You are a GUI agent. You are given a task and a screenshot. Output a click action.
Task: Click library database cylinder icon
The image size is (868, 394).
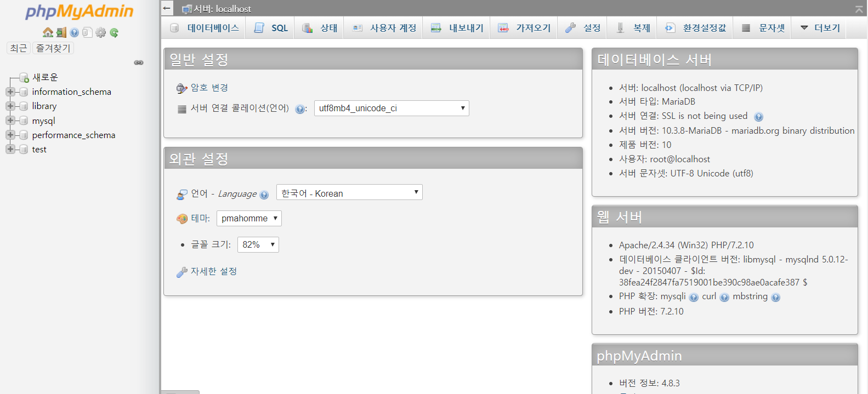(24, 106)
